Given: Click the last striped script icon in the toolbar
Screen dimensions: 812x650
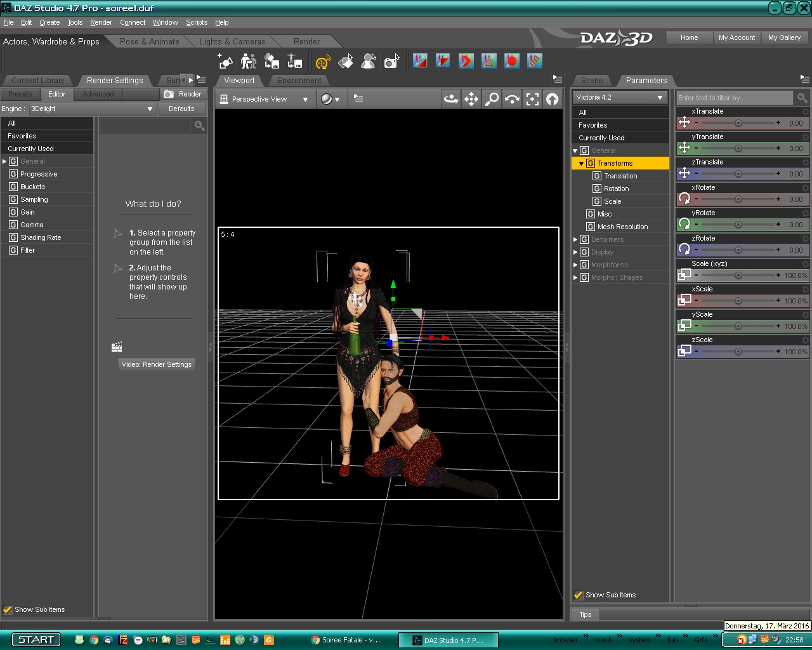Looking at the screenshot, I should (x=535, y=61).
